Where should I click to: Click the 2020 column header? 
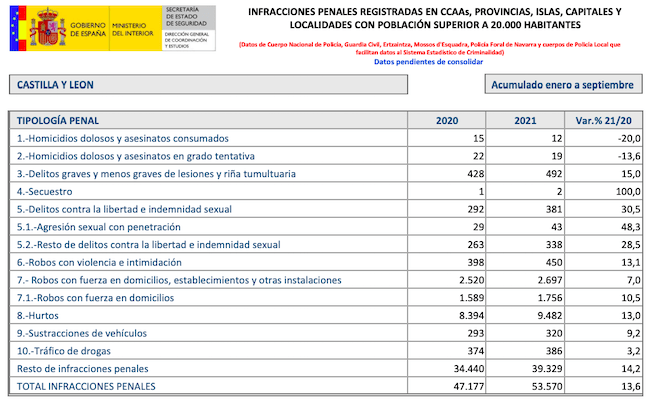(451, 120)
